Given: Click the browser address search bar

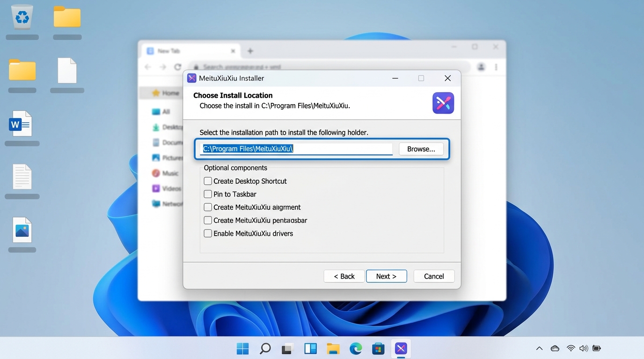Looking at the screenshot, I should [329, 67].
